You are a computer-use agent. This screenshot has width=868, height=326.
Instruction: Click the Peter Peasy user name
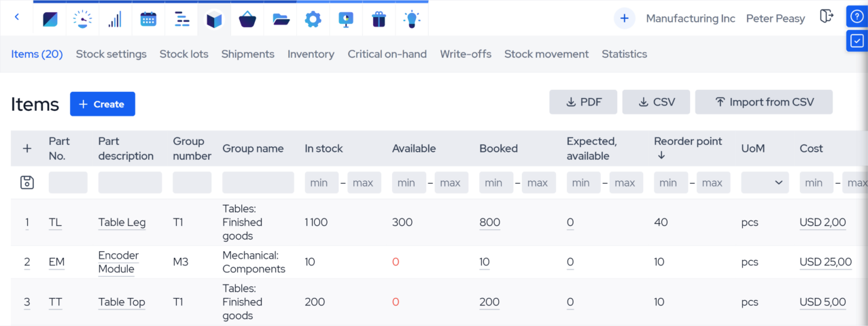pos(776,18)
